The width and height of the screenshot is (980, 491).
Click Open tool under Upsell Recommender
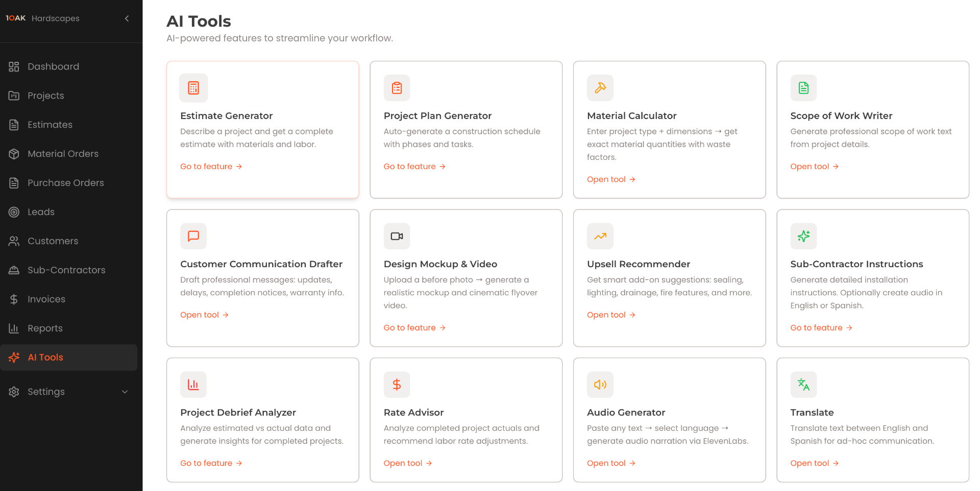click(611, 315)
